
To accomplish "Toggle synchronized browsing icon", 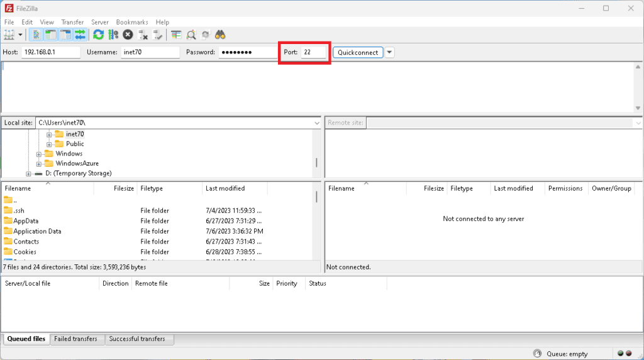I will [x=206, y=35].
